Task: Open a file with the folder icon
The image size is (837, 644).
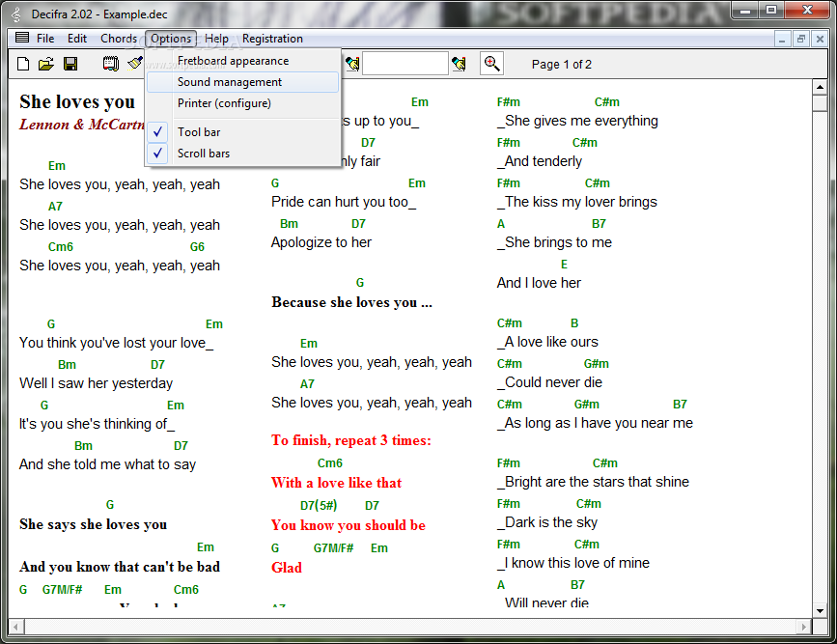Action: (x=46, y=64)
